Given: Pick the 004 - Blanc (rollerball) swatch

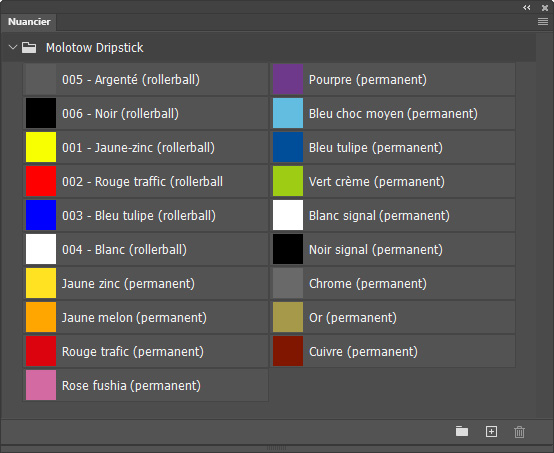Looking at the screenshot, I should 146,249.
